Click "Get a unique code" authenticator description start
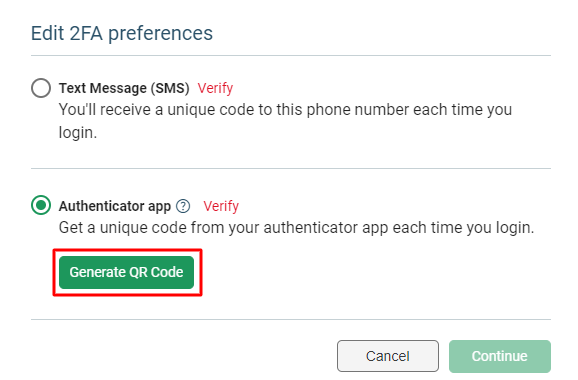Image resolution: width=578 pixels, height=380 pixels. [123, 228]
